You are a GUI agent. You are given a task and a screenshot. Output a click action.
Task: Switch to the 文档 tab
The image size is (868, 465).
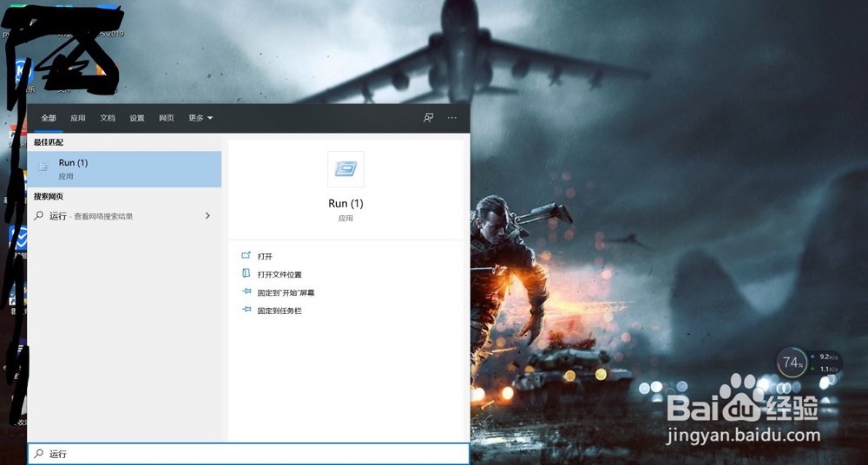(108, 118)
